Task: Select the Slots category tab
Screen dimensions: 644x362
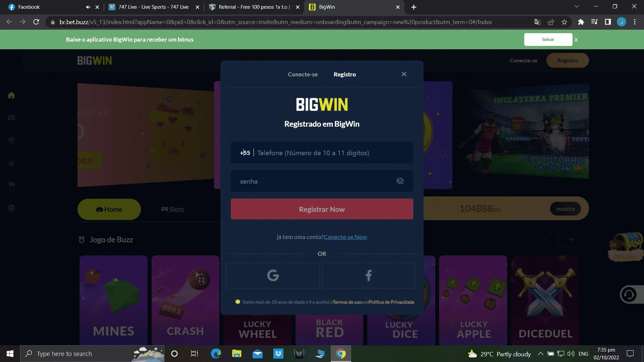Action: 172,209
